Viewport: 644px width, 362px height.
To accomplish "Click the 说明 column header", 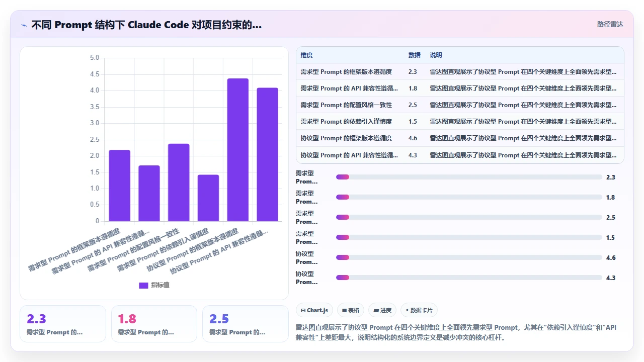I will click(x=436, y=55).
